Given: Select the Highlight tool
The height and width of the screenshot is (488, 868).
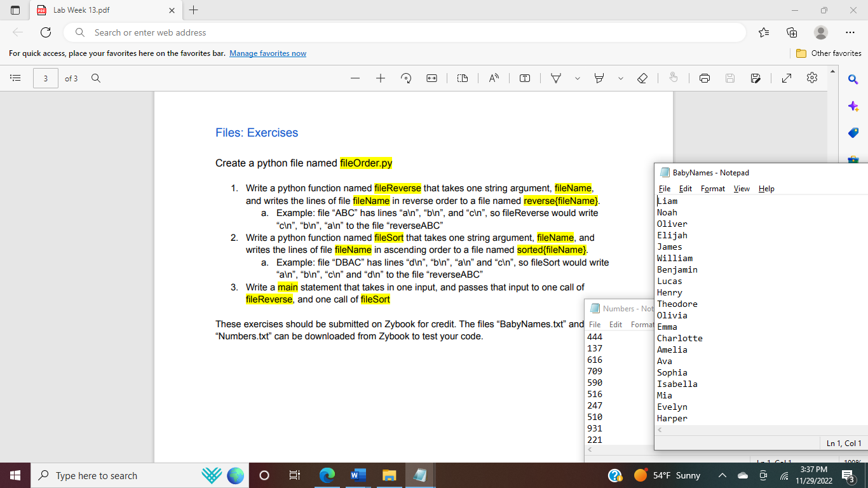Looking at the screenshot, I should click(598, 78).
